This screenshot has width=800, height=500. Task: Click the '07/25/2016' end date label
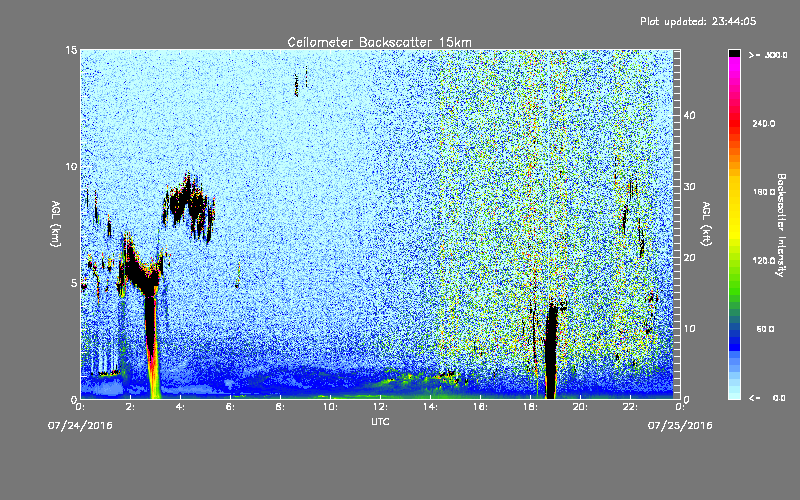tap(680, 425)
